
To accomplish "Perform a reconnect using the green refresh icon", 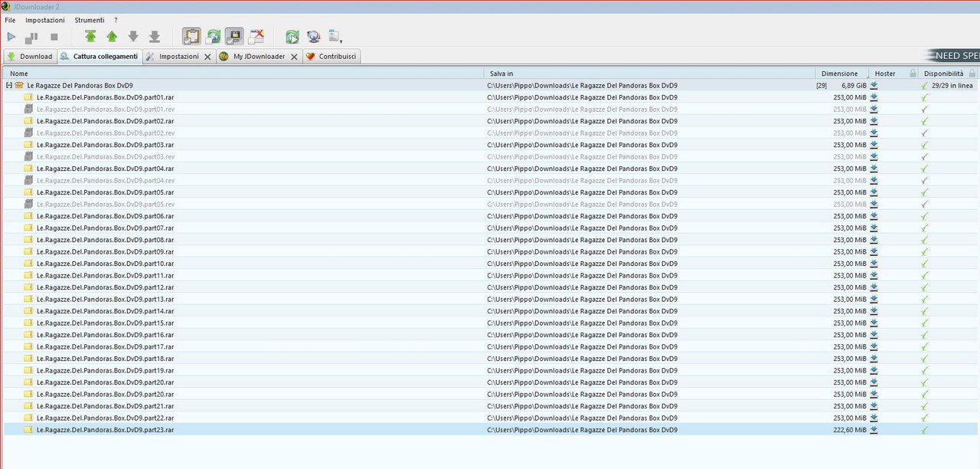I will coord(292,37).
